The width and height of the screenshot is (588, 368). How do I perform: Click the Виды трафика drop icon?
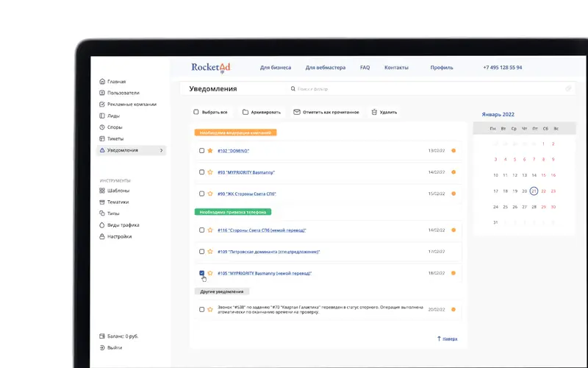[102, 225]
